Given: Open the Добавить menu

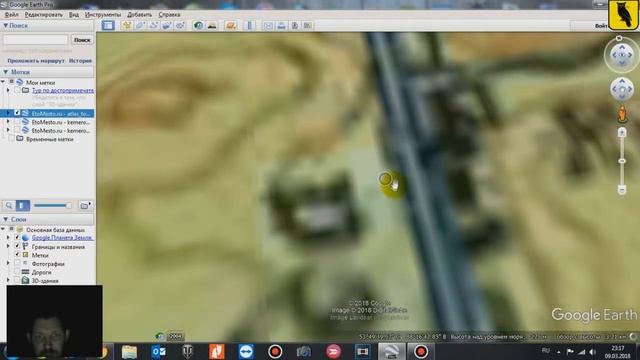Looking at the screenshot, I should (x=140, y=14).
